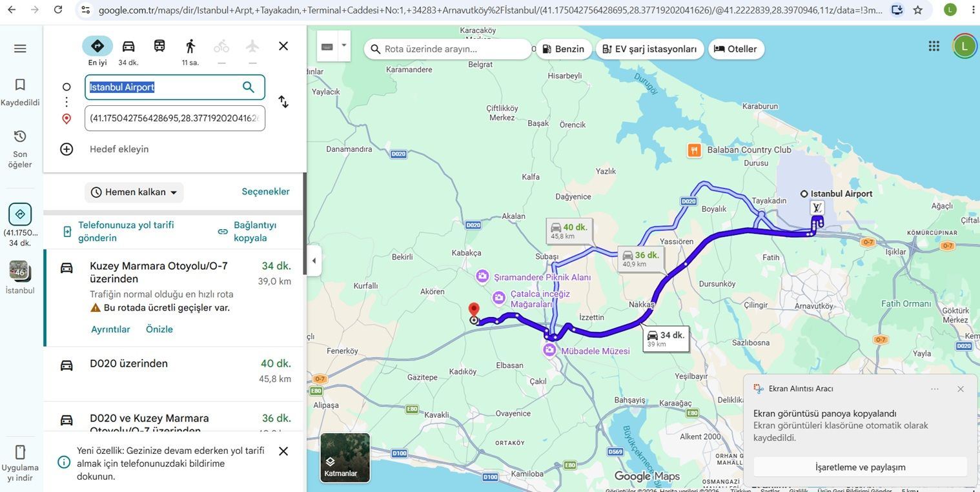Viewport: 980px width, 492px height.
Task: Select the D020 ve Kuzey Marmara route
Action: coord(174,418)
